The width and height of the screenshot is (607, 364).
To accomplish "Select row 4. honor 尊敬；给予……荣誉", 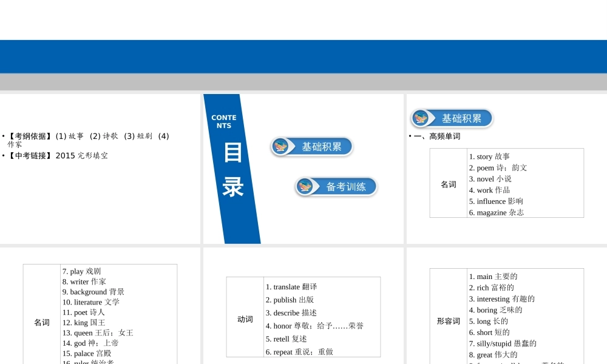I will (x=314, y=326).
